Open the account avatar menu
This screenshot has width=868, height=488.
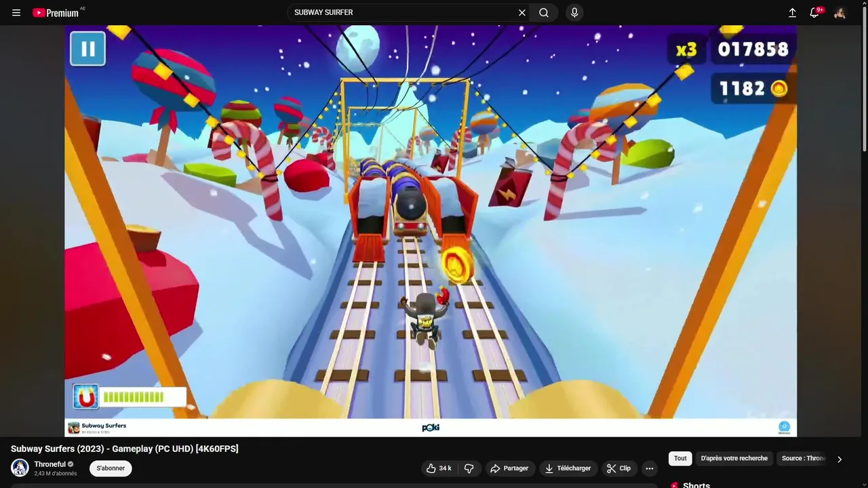coord(840,12)
